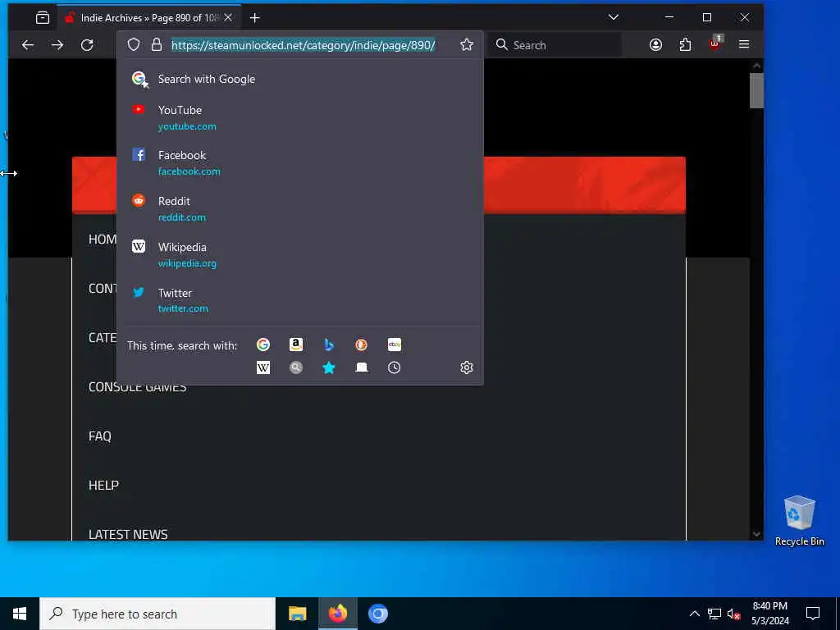Open the Twitter suggestion
The height and width of the screenshot is (630, 840).
(x=300, y=300)
